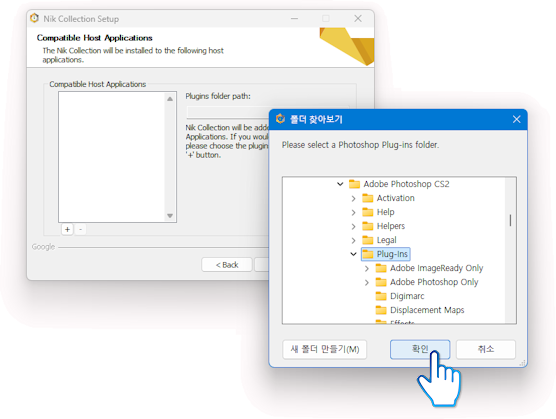
Task: Click the Nik Collection Setup title bar icon
Action: 34,18
